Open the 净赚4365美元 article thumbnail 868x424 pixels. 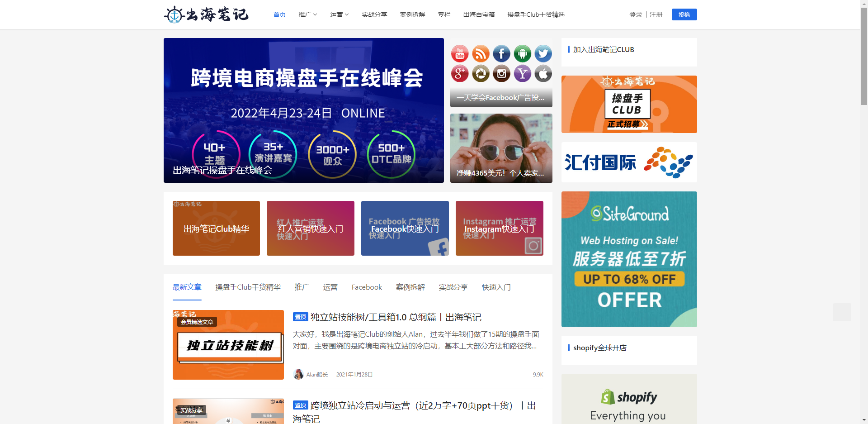(x=501, y=148)
